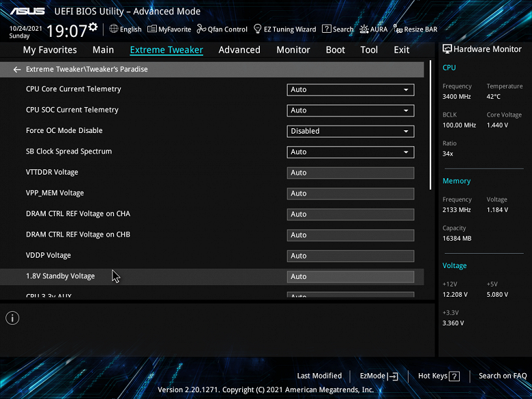Select the VDDP Voltage label
This screenshot has height=399, width=532.
(48, 255)
